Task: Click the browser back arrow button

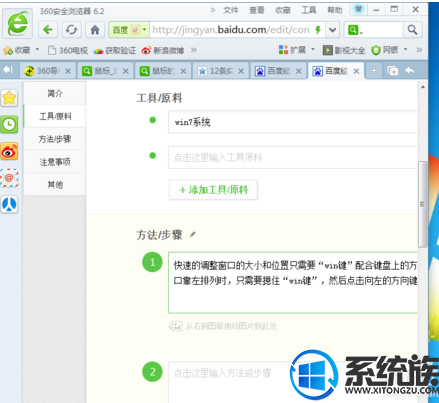Action: [x=48, y=30]
